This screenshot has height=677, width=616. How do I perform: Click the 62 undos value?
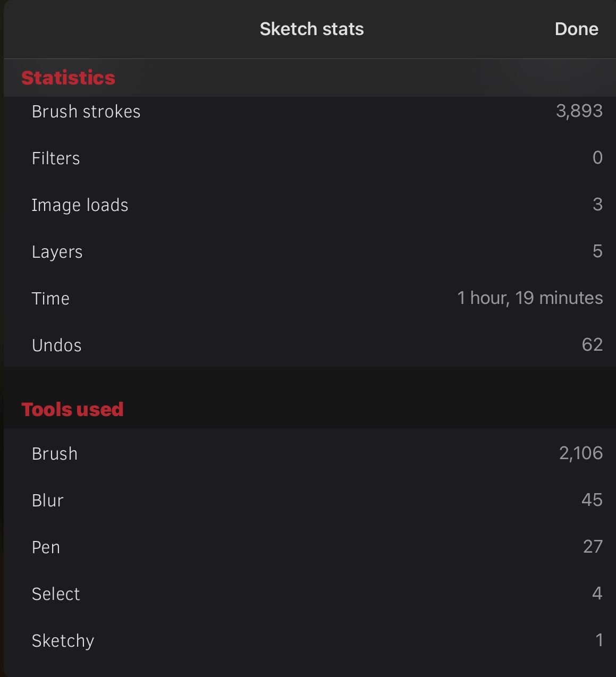(x=592, y=345)
